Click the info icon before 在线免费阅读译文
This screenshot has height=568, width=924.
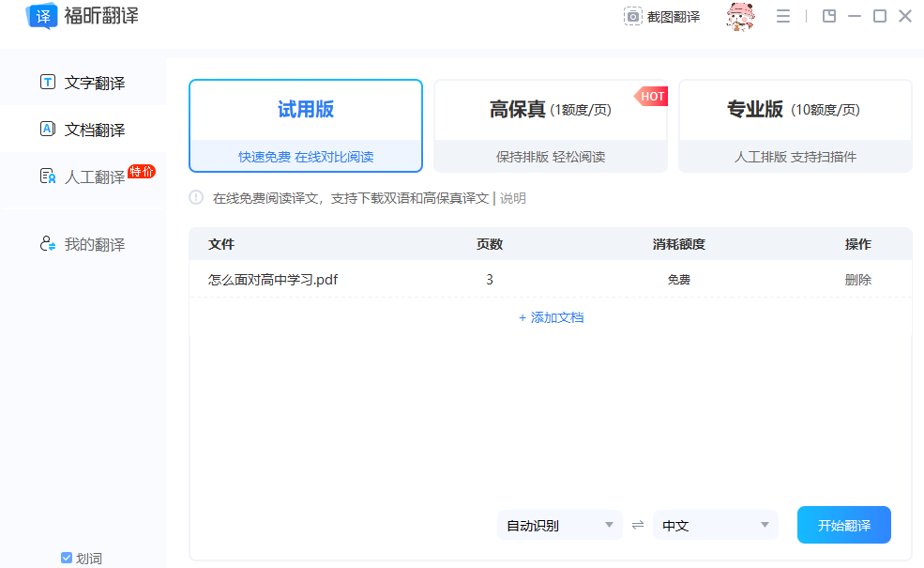(x=196, y=197)
